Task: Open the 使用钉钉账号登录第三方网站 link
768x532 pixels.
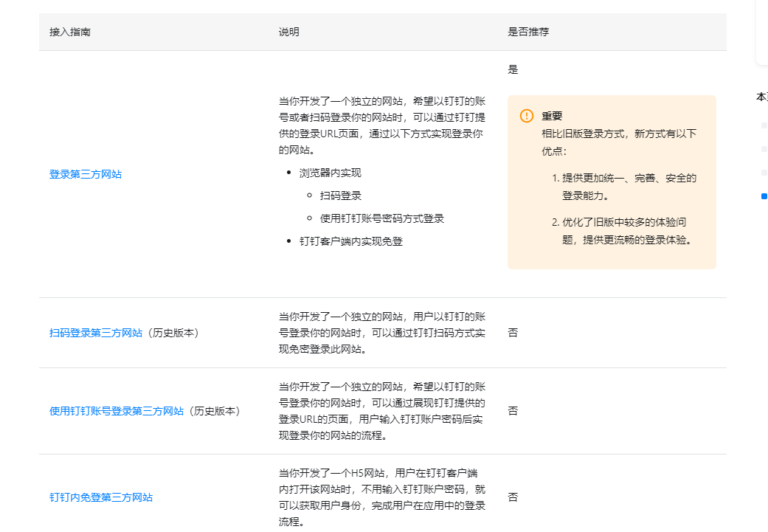Action: click(117, 411)
